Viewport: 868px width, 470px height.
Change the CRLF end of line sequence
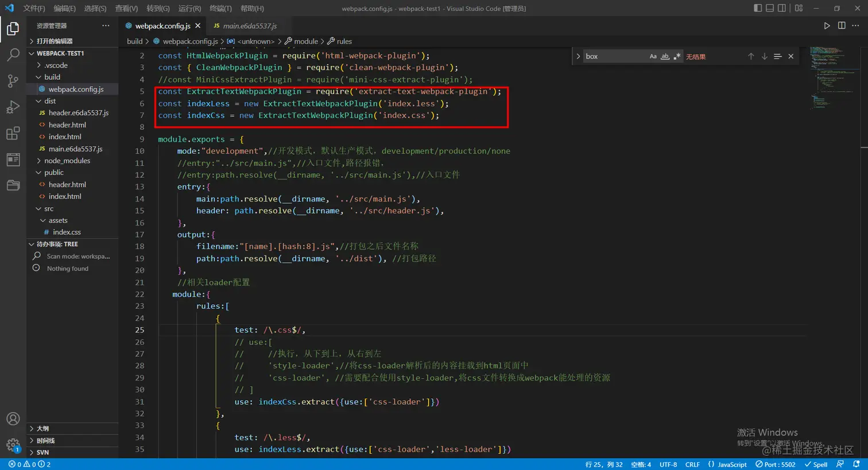click(692, 464)
